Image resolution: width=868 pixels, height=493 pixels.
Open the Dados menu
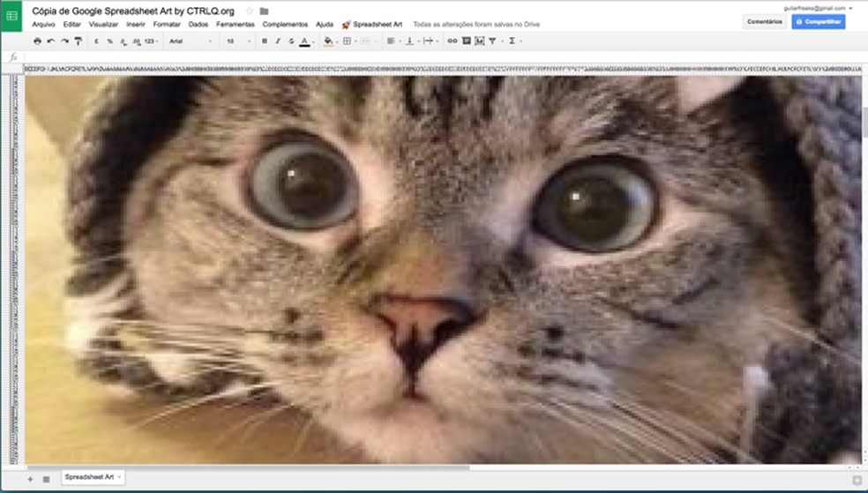(198, 25)
